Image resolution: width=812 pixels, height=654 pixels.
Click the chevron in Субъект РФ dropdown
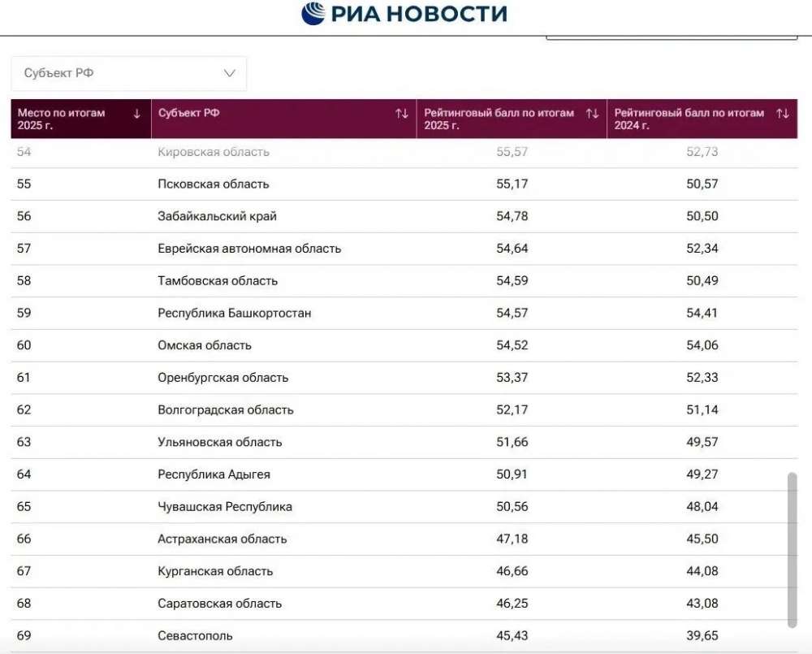[230, 73]
